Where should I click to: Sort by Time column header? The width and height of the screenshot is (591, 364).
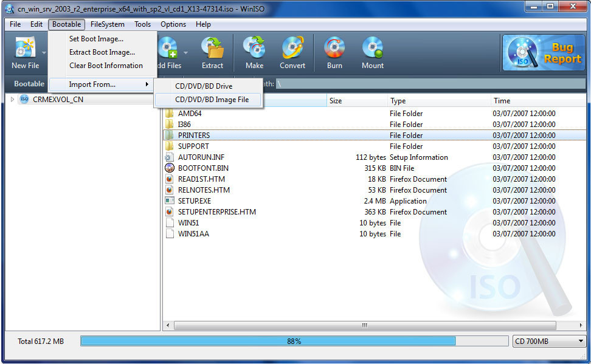pos(538,101)
